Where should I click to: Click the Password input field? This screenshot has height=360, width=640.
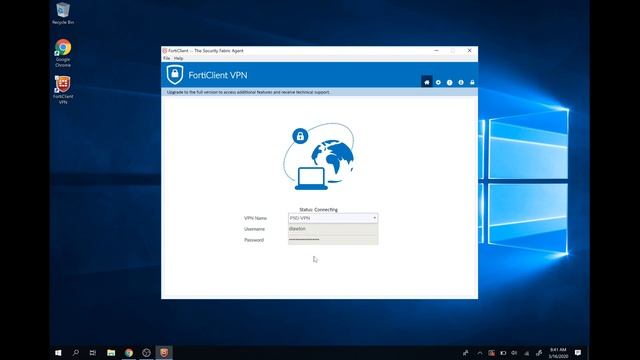333,240
